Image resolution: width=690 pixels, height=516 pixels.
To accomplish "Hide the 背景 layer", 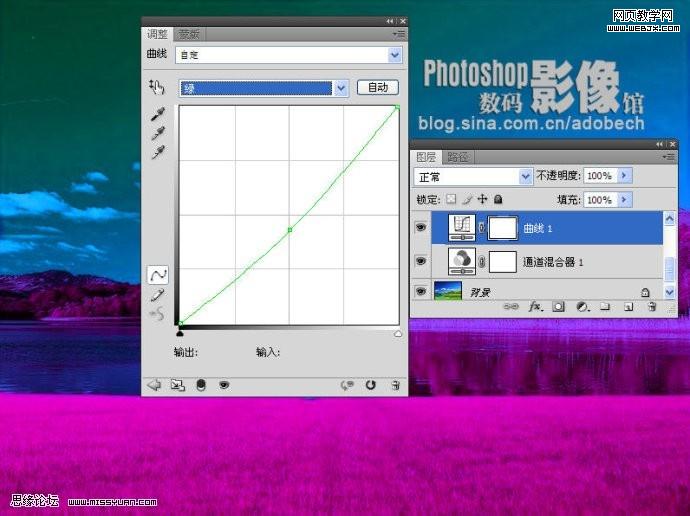I will pyautogui.click(x=421, y=291).
